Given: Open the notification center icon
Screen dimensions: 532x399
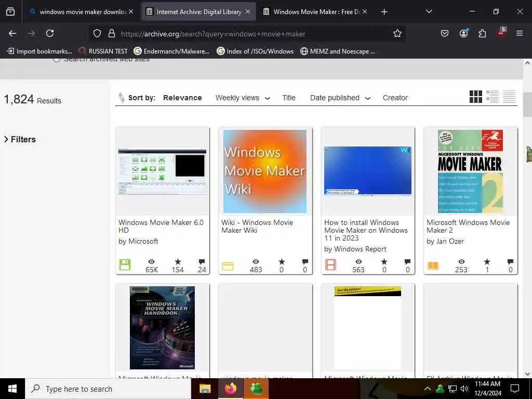Looking at the screenshot, I should (515, 389).
